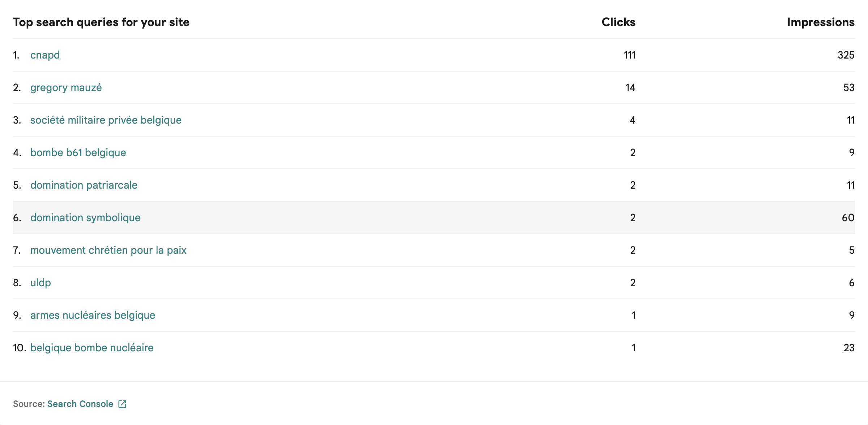
Task: Click the Impressions column header
Action: (821, 22)
